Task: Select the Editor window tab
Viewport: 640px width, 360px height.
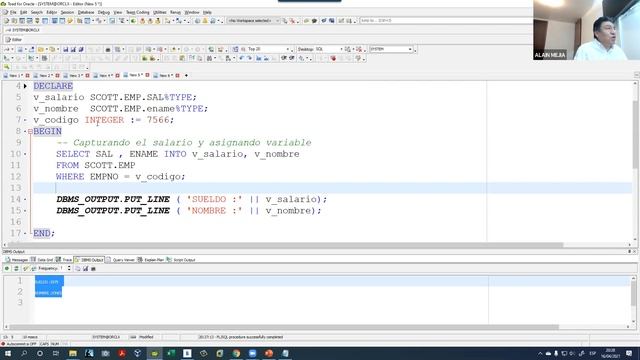Action: 14,40
